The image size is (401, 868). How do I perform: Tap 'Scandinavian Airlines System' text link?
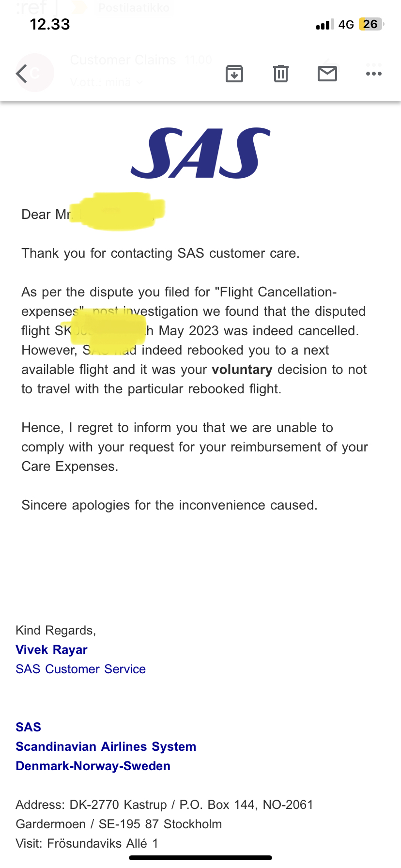(x=106, y=746)
